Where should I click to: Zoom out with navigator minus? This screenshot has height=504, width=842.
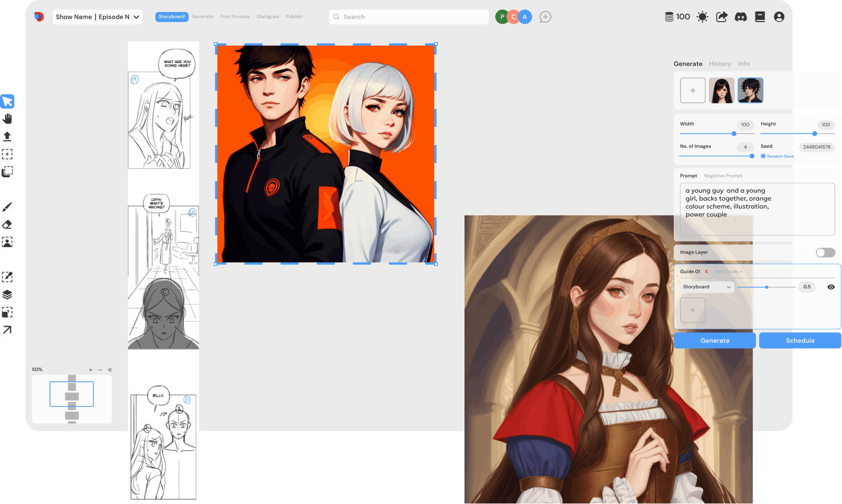pyautogui.click(x=100, y=370)
